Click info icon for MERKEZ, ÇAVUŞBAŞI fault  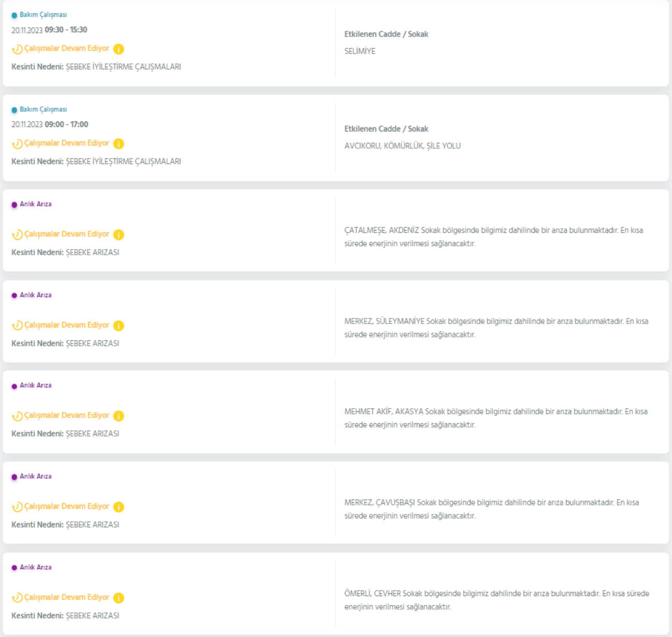(x=119, y=507)
